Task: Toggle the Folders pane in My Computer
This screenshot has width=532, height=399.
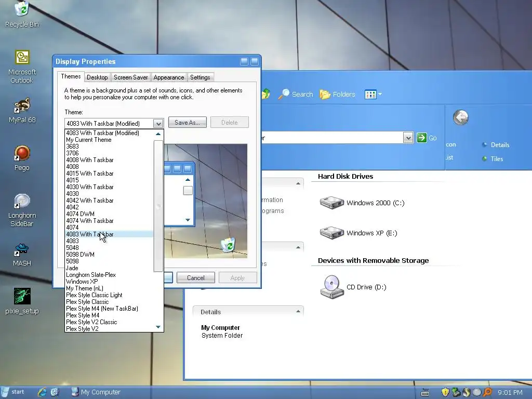Action: [x=338, y=95]
